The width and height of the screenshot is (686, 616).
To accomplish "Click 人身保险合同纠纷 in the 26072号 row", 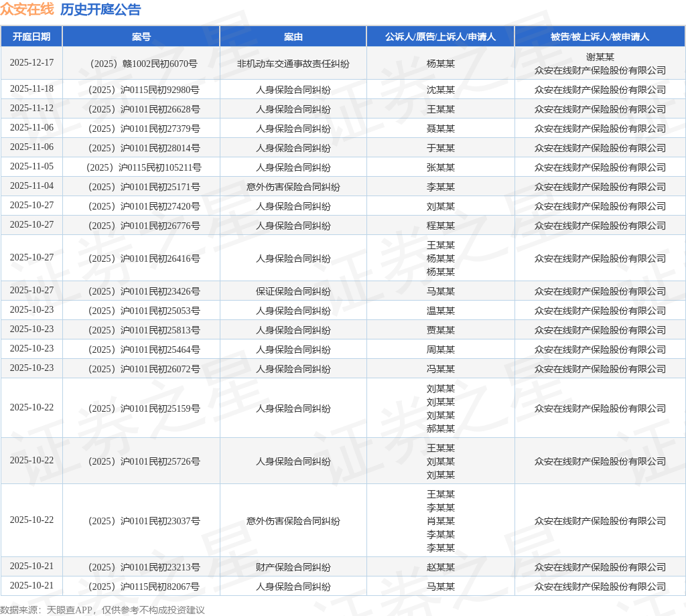I will (x=293, y=370).
